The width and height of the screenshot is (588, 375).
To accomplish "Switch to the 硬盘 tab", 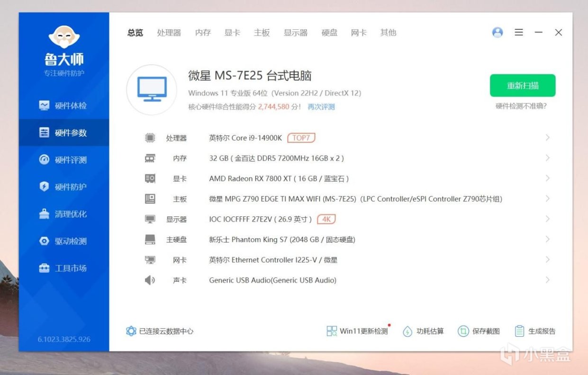I will [329, 33].
